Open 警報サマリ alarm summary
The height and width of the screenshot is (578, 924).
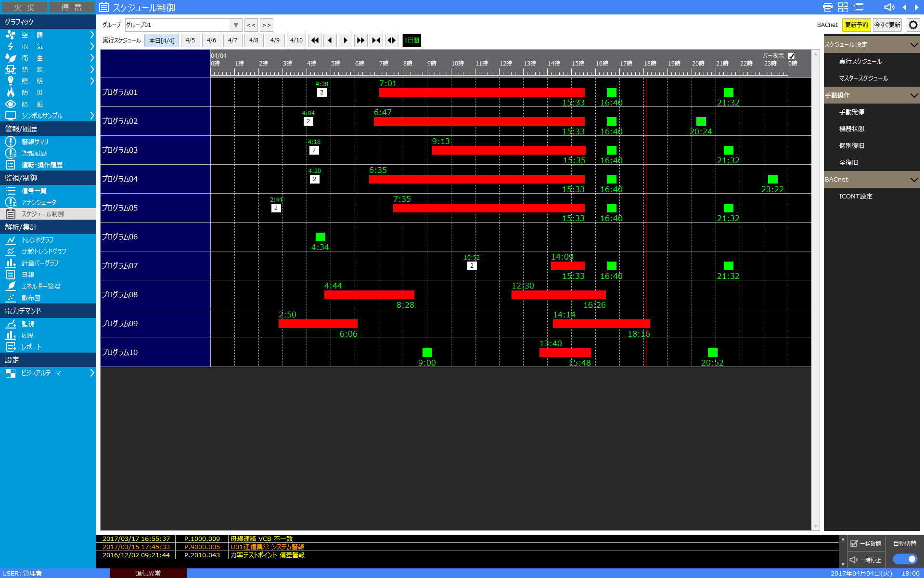(x=48, y=142)
